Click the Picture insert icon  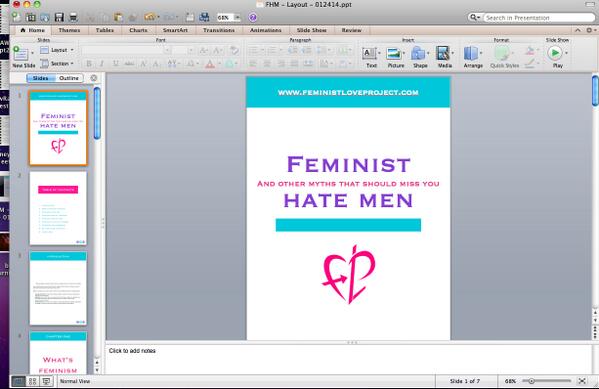point(393,53)
